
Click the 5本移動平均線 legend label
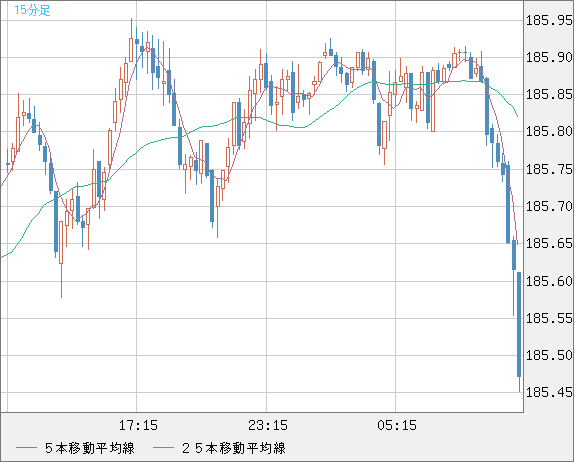point(90,448)
